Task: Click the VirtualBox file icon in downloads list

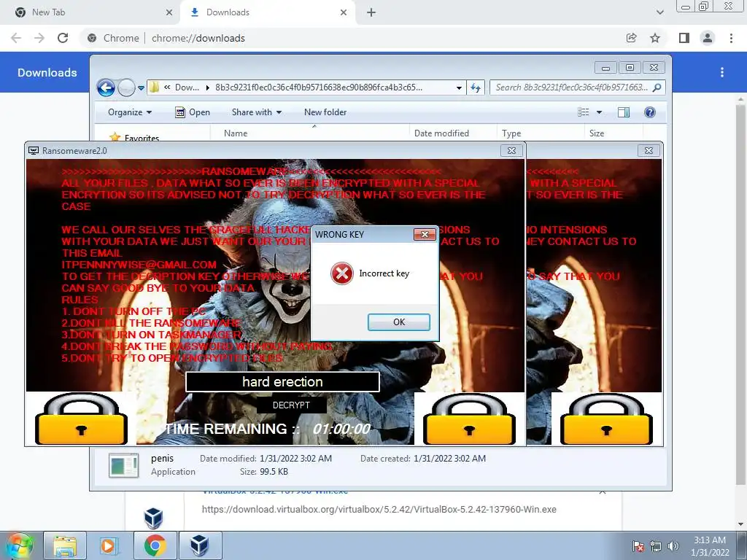Action: tap(153, 518)
